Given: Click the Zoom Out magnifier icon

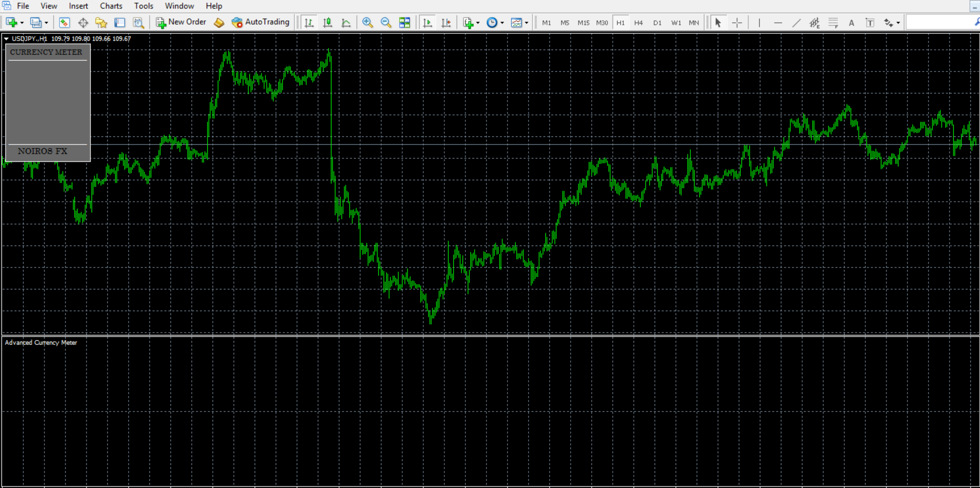Looking at the screenshot, I should point(386,22).
